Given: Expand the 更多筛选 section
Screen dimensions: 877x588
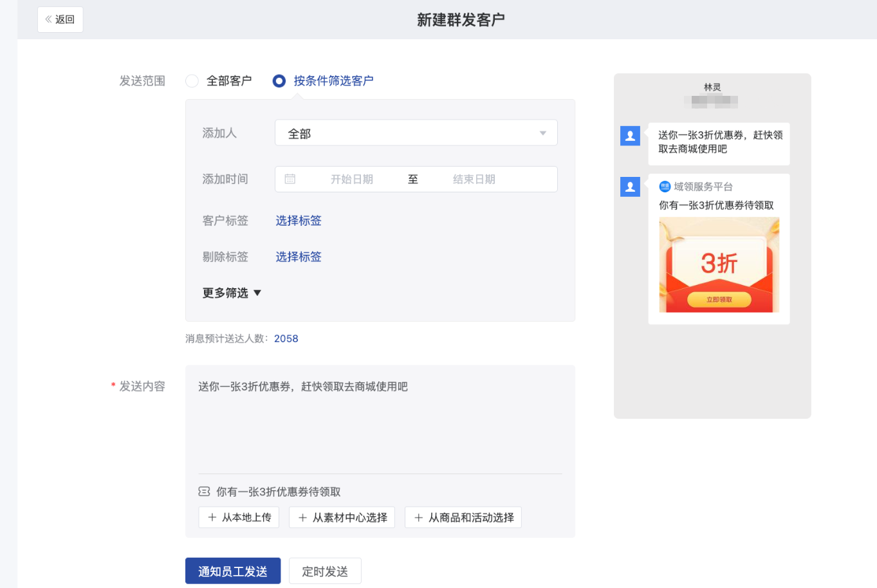Looking at the screenshot, I should tap(232, 293).
